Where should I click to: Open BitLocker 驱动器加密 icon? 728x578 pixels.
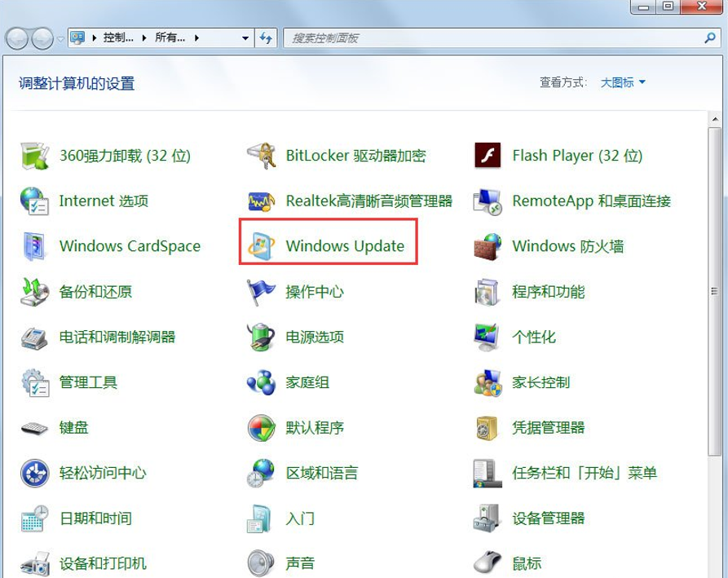(262, 156)
